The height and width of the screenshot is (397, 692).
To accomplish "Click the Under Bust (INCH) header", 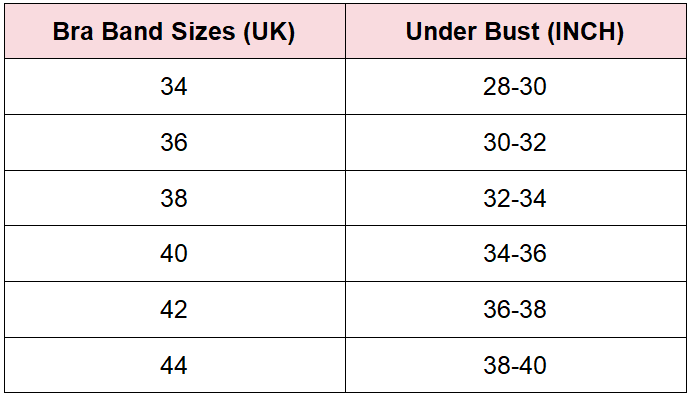I will (515, 31).
